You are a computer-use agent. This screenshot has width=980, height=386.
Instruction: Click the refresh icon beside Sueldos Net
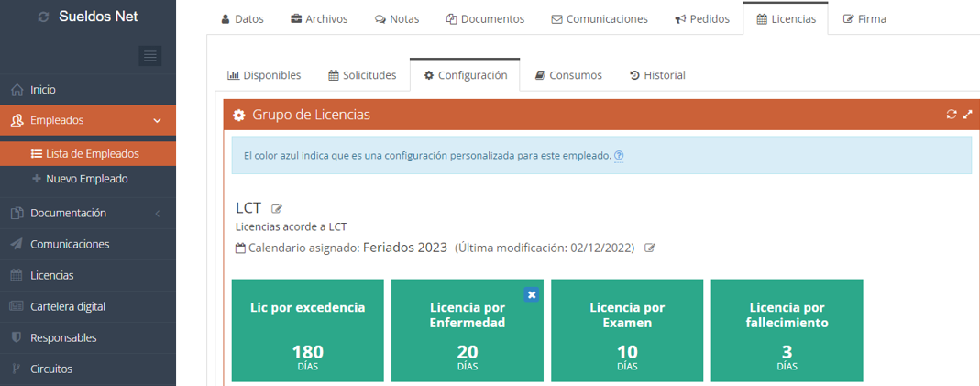(43, 17)
